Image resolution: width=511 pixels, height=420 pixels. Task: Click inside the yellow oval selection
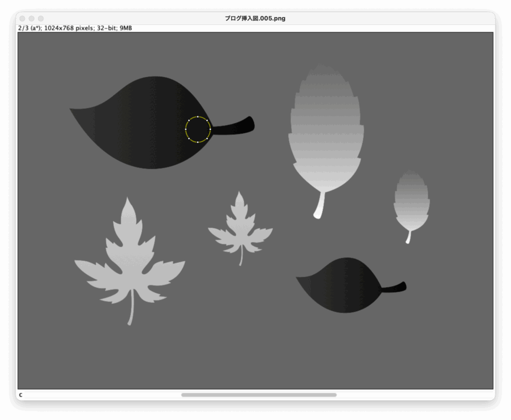tap(198, 129)
